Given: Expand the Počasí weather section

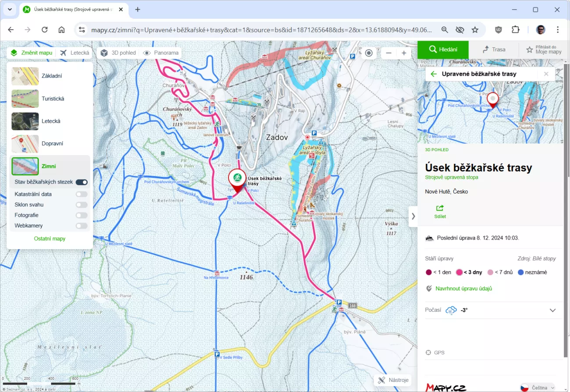Looking at the screenshot, I should [x=552, y=310].
